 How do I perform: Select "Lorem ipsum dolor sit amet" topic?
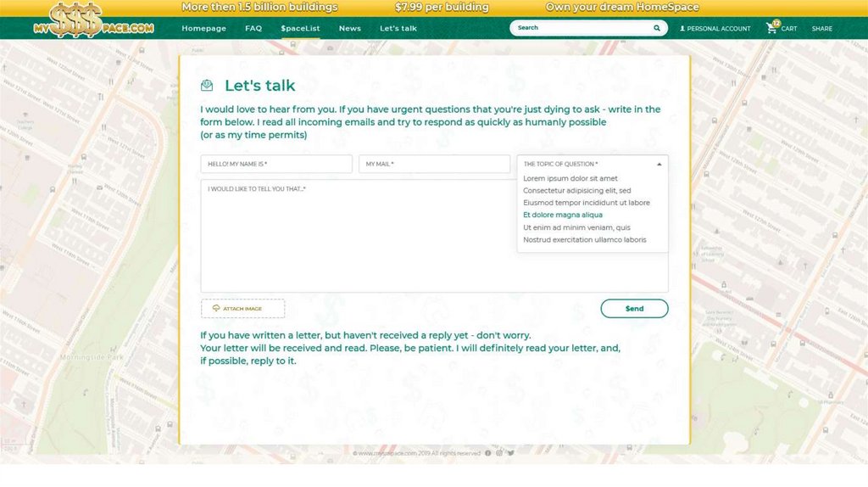[570, 179]
